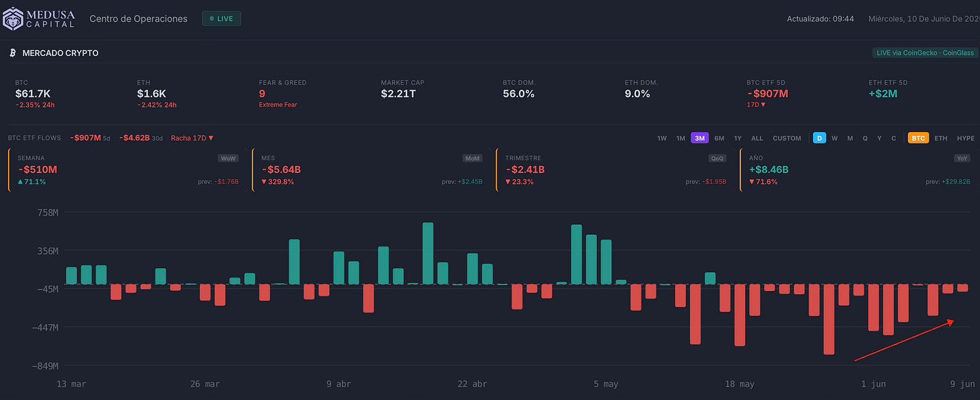Image resolution: width=980 pixels, height=400 pixels.
Task: Switch to monthly M interval
Action: 850,138
